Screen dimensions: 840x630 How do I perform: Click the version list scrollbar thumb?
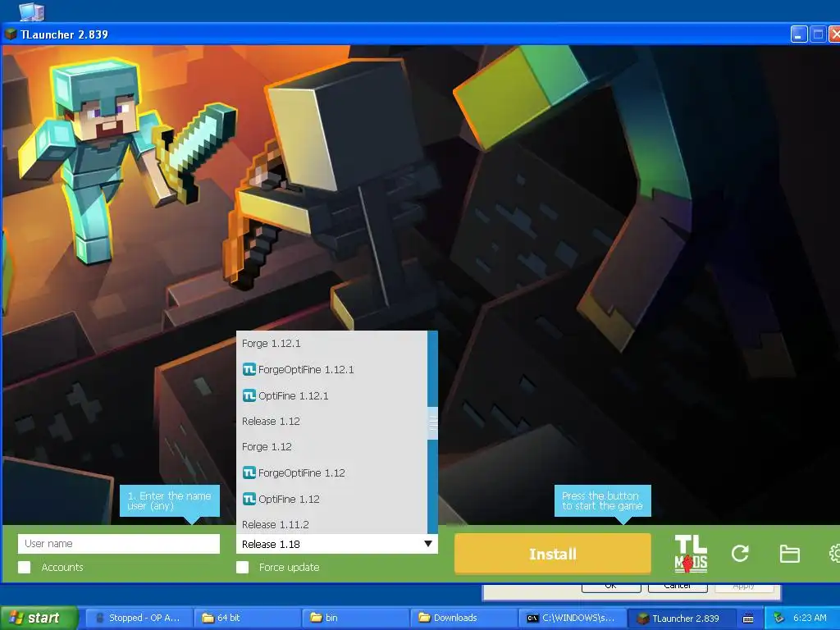click(433, 423)
